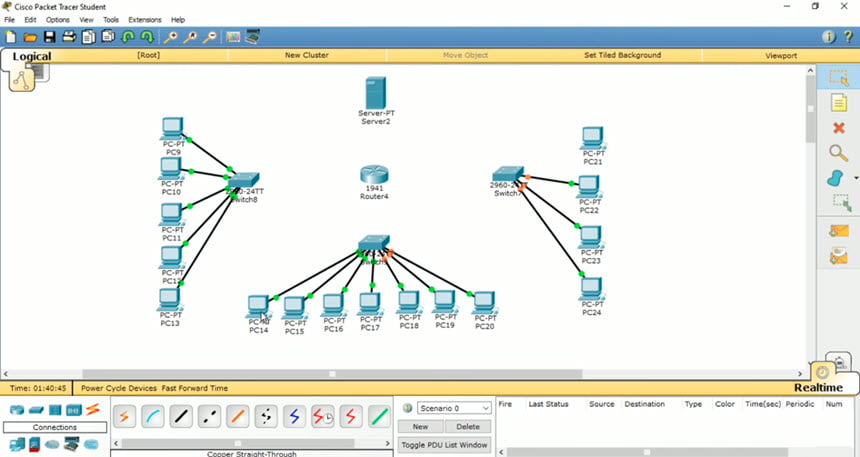Image resolution: width=860 pixels, height=457 pixels.
Task: Click the Server2 device on workspace
Action: 376,92
